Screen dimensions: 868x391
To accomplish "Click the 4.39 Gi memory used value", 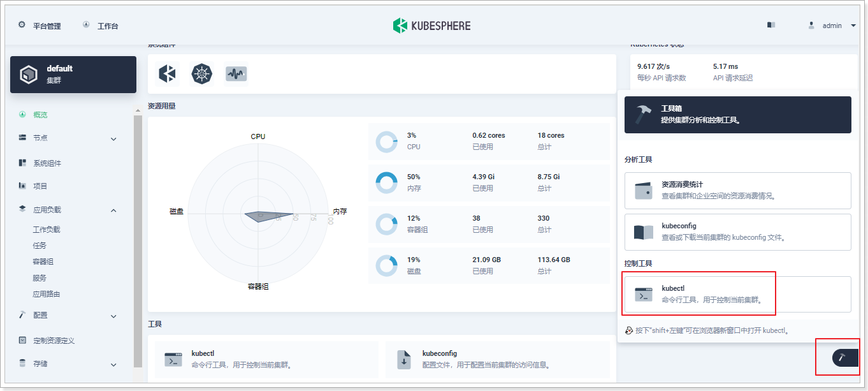I will 484,177.
